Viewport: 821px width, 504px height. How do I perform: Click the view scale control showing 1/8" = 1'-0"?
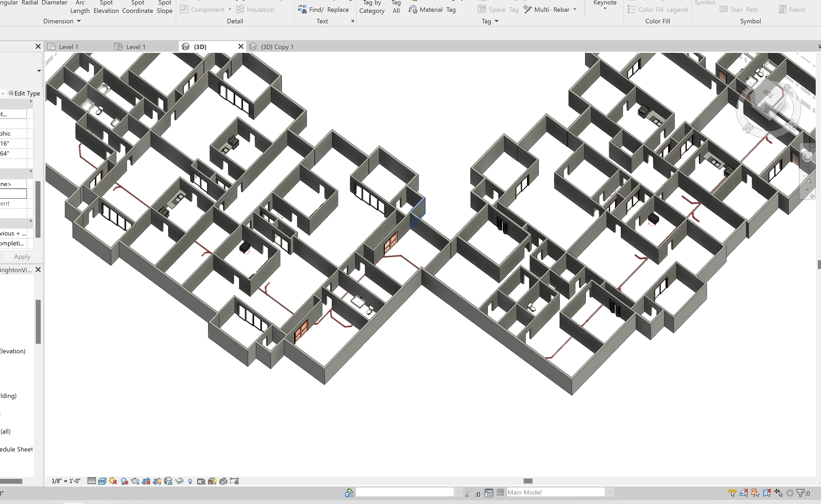(66, 481)
